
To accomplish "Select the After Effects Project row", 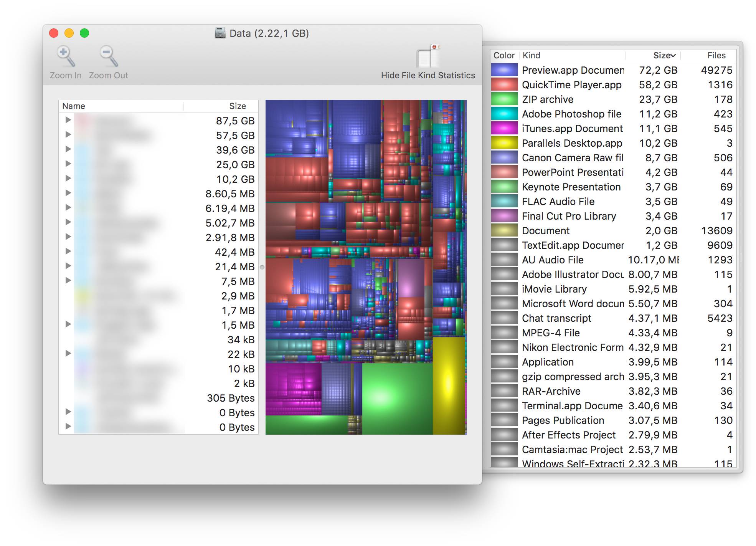I will (x=613, y=435).
